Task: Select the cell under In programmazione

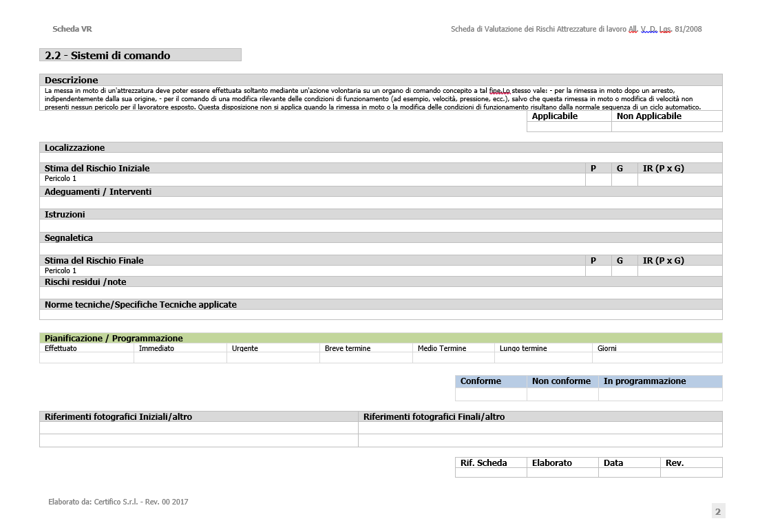Action: (x=659, y=394)
